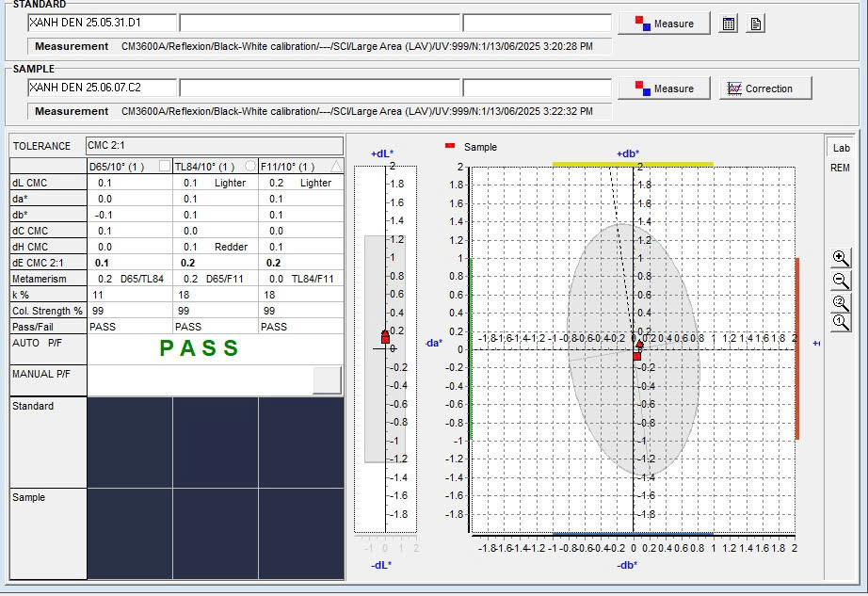This screenshot has width=868, height=596.
Task: Toggle the circle marker for TL84/10° illuminant
Action: tap(250, 167)
